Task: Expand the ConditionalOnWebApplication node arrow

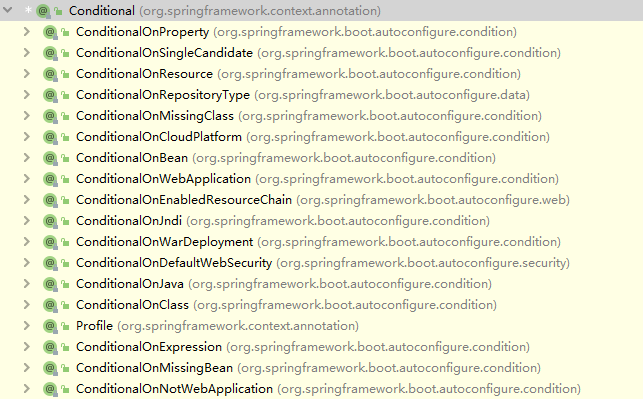Action: click(x=26, y=179)
